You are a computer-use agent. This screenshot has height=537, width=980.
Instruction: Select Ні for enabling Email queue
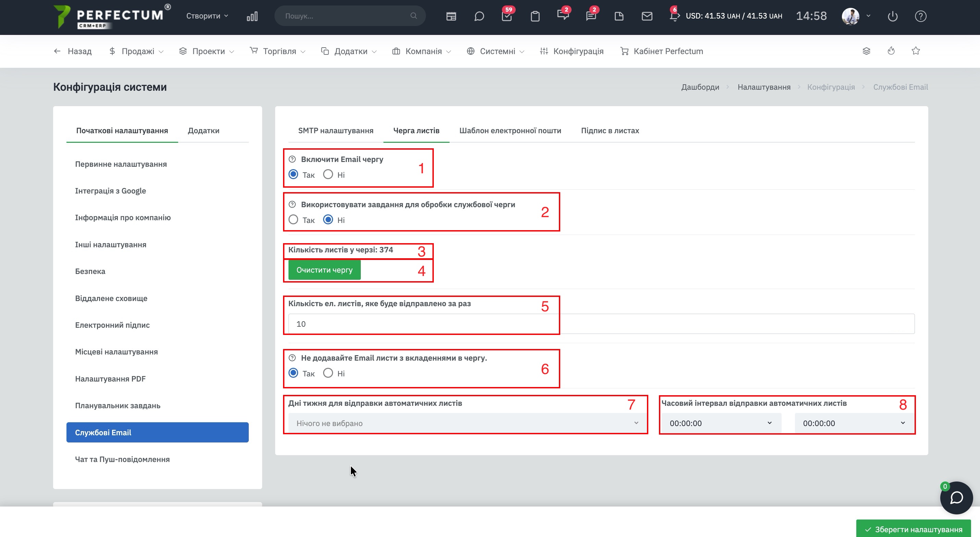click(328, 175)
